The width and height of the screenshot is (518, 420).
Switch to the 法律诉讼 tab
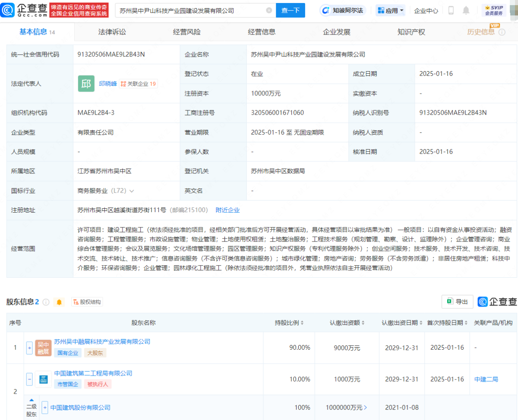112,32
